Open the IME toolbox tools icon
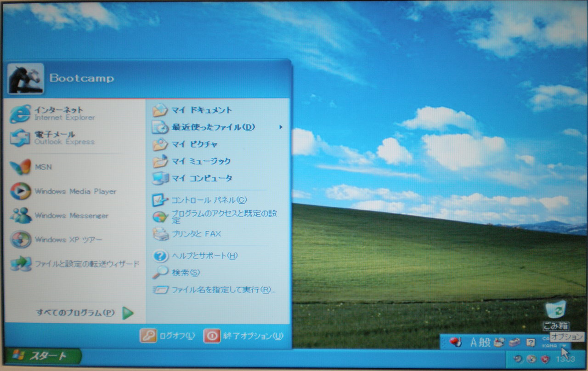Viewport: 588px width, 371px height. click(514, 342)
